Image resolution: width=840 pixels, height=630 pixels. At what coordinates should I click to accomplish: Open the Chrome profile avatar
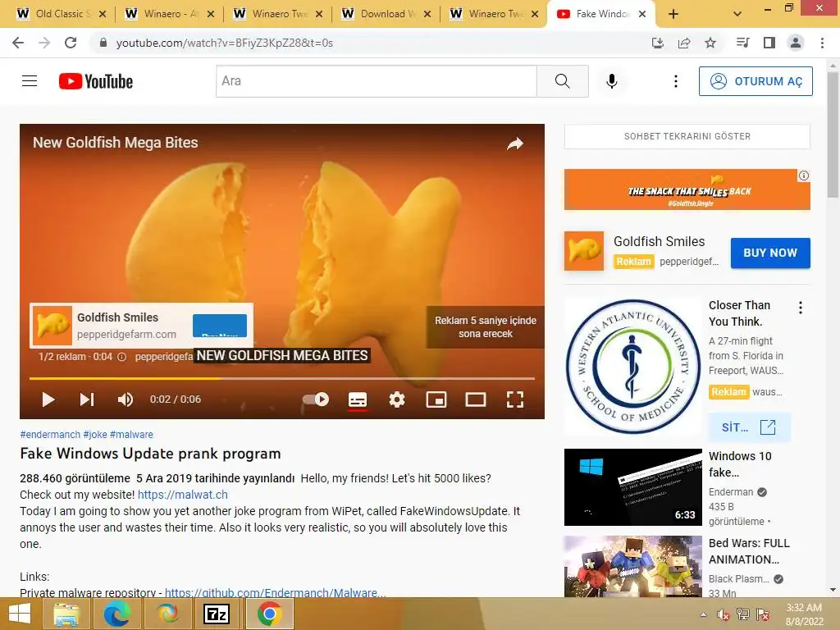(x=796, y=43)
